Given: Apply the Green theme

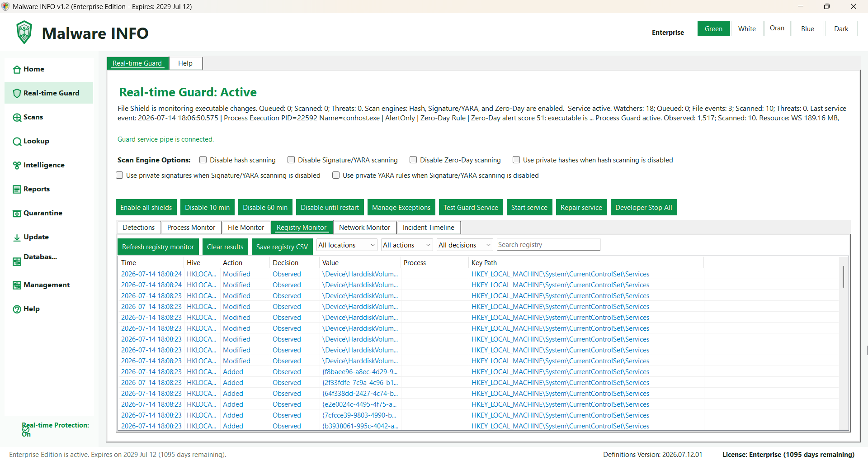Looking at the screenshot, I should pos(713,29).
